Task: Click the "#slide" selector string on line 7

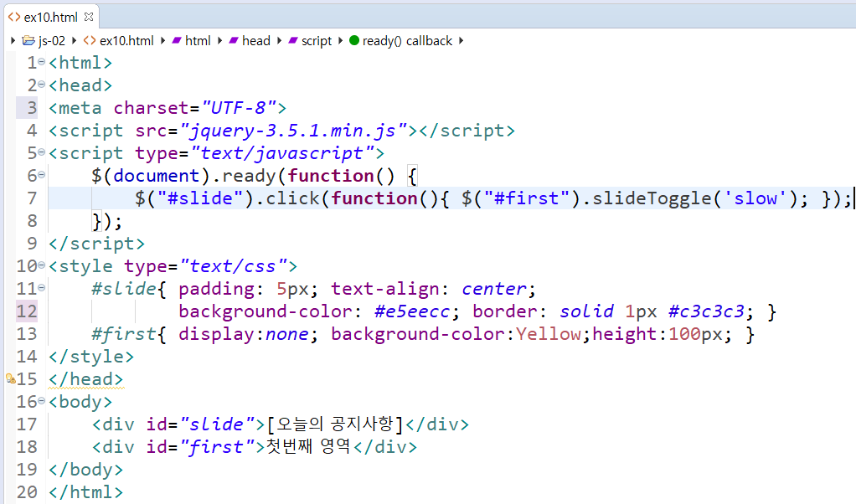Action: click(200, 198)
